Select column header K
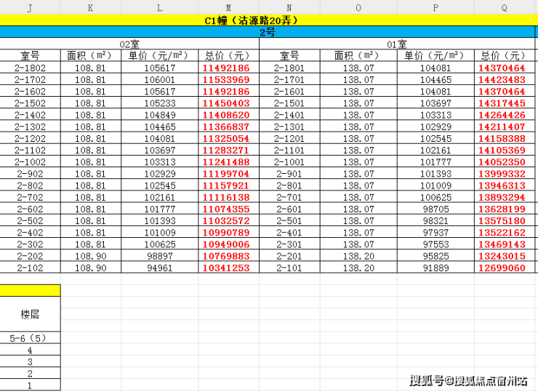 click(x=91, y=7)
